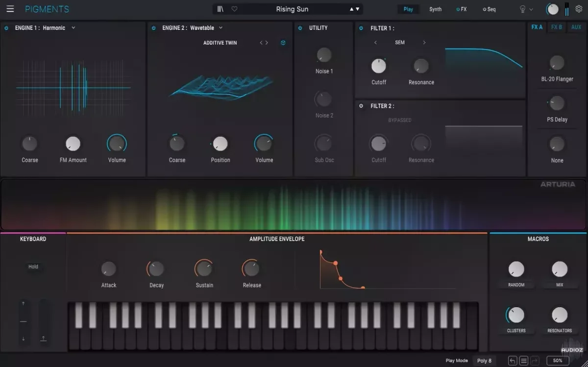The height and width of the screenshot is (367, 588).
Task: Click the output level meter
Action: click(567, 9)
